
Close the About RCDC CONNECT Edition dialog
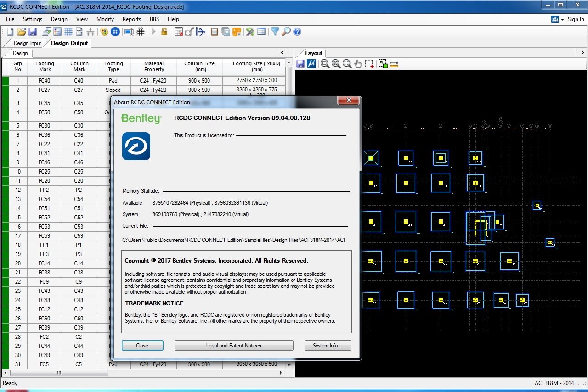pyautogui.click(x=348, y=101)
